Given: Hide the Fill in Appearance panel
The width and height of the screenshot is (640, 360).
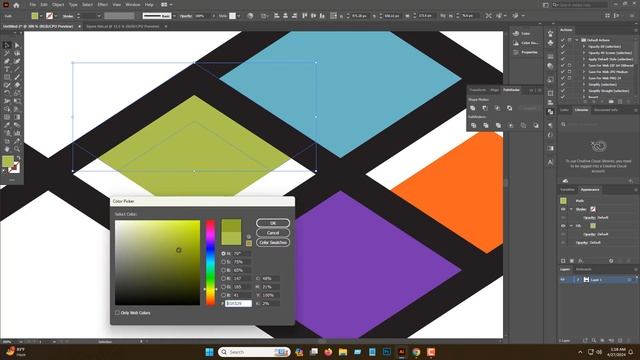Looking at the screenshot, I should [x=563, y=226].
